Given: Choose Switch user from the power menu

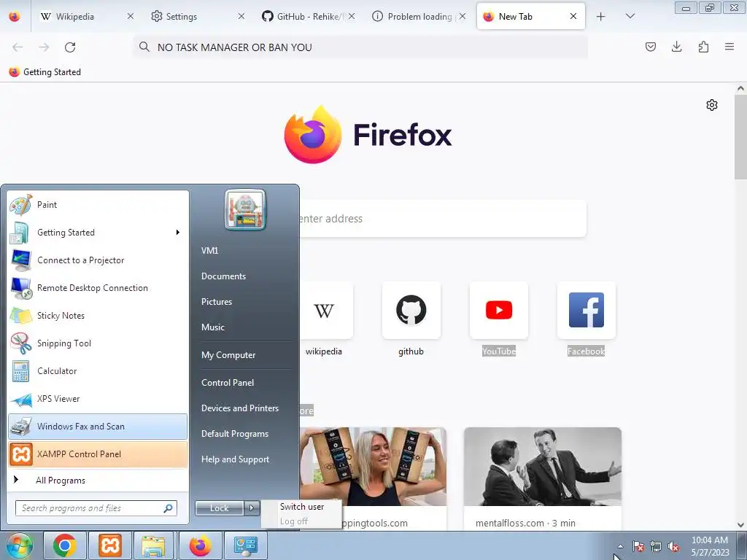Looking at the screenshot, I should (301, 507).
